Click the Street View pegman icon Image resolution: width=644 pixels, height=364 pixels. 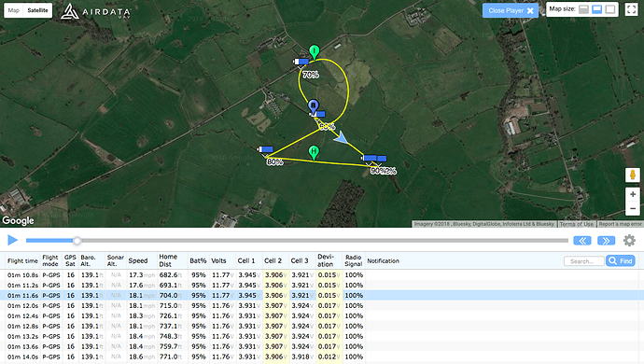pyautogui.click(x=633, y=175)
